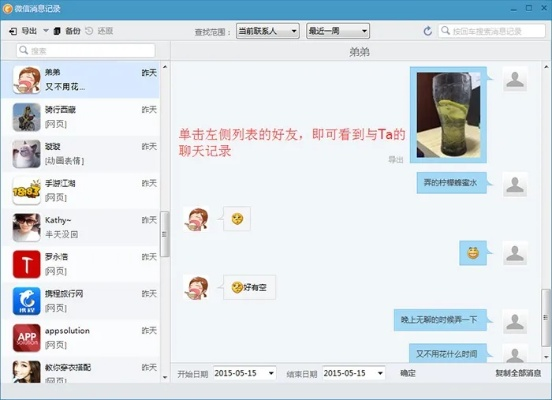Click the 导出 export icon in toolbar
The image size is (552, 400).
tap(13, 31)
